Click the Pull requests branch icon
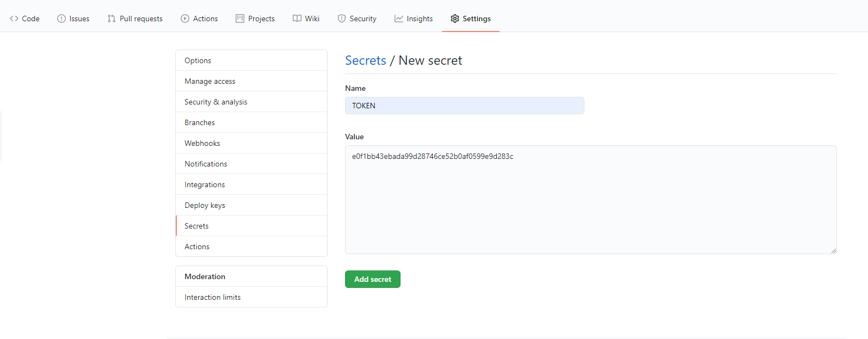 (x=112, y=19)
